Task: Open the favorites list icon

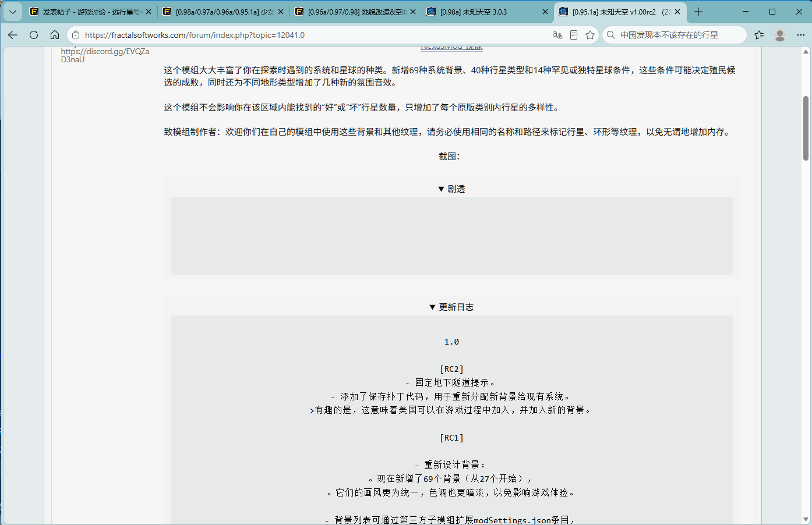Action: tap(759, 35)
